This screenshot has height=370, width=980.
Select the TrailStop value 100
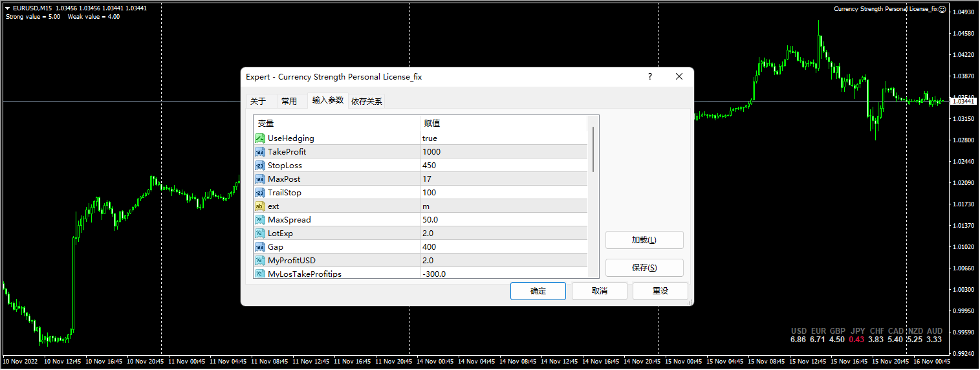pyautogui.click(x=430, y=193)
